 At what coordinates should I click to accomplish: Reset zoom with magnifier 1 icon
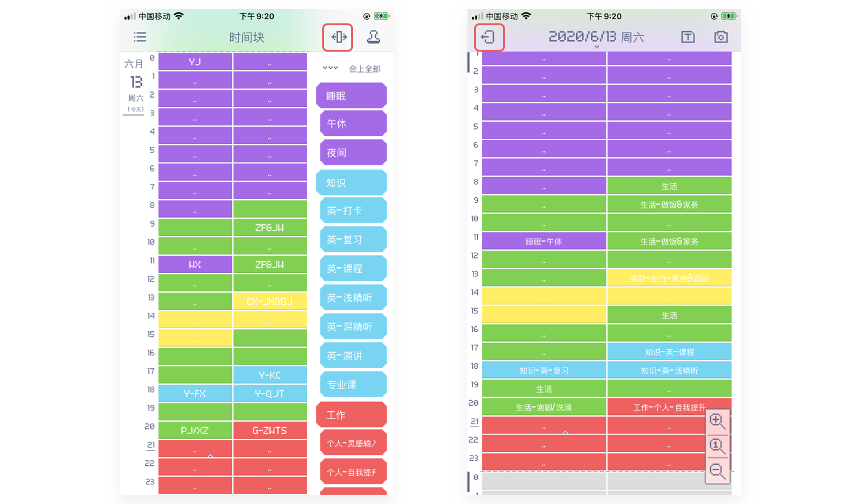pos(717,446)
